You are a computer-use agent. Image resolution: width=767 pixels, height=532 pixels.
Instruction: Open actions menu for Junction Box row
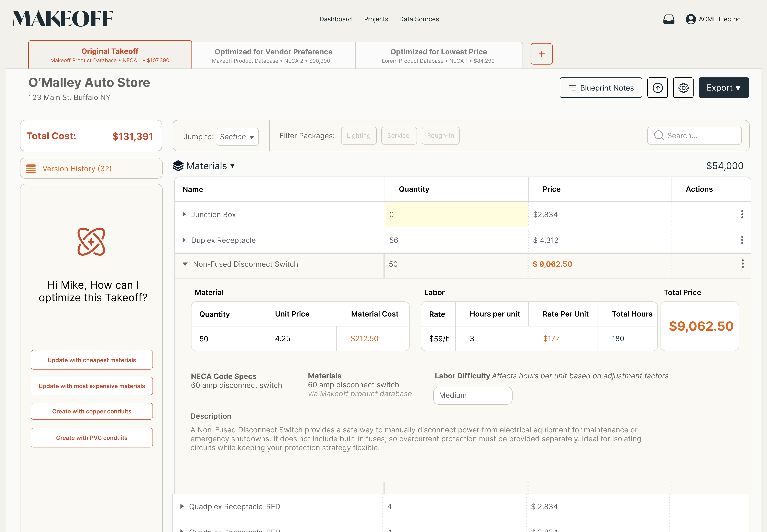(x=742, y=214)
